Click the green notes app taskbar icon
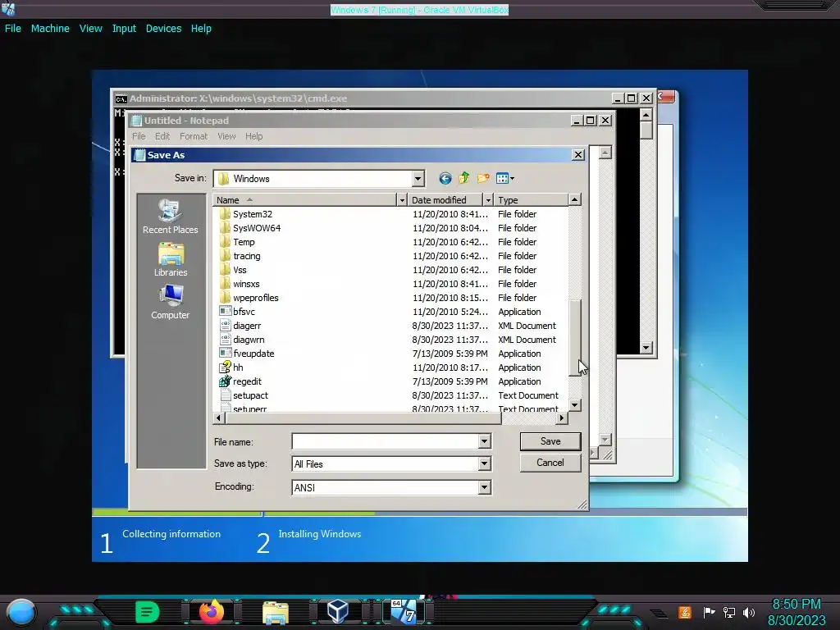The width and height of the screenshot is (840, 630). pos(148,611)
